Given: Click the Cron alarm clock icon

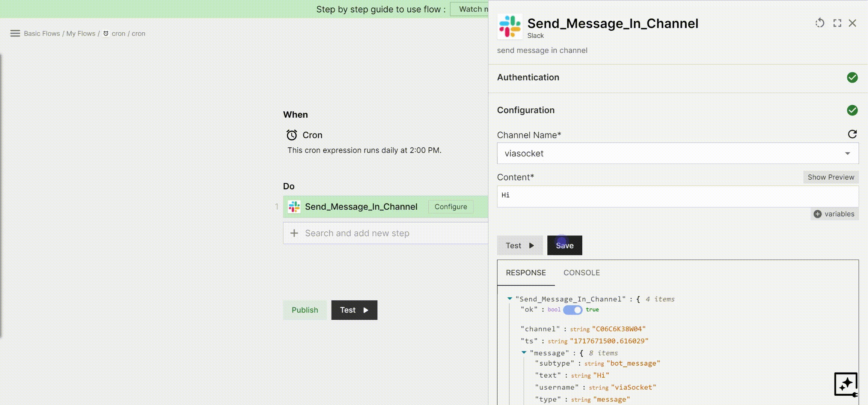Looking at the screenshot, I should click(292, 135).
